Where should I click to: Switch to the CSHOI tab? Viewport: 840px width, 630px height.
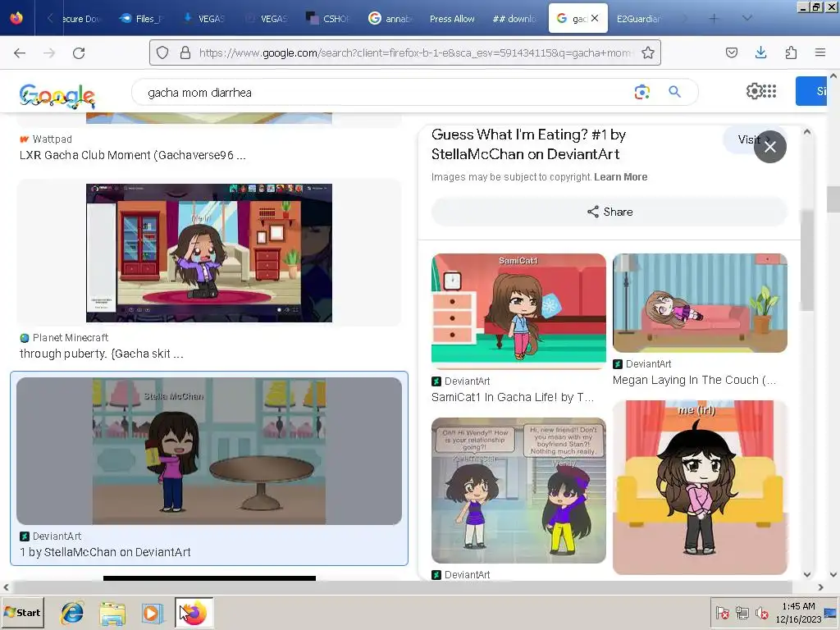point(327,18)
